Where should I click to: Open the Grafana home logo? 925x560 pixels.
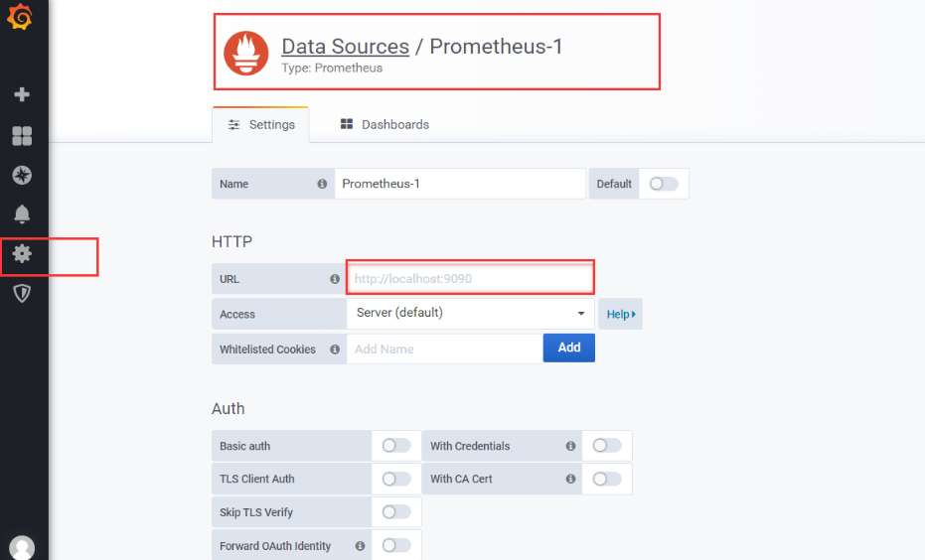(x=20, y=16)
